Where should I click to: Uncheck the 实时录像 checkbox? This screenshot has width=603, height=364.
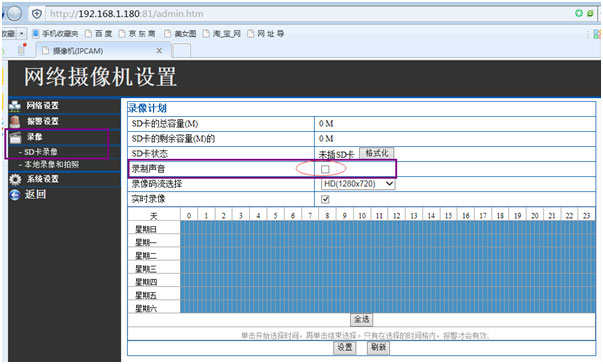point(325,199)
